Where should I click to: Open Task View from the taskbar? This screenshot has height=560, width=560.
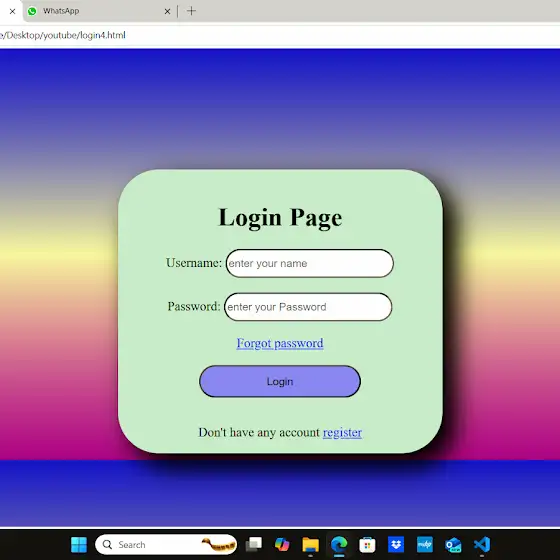coord(254,545)
